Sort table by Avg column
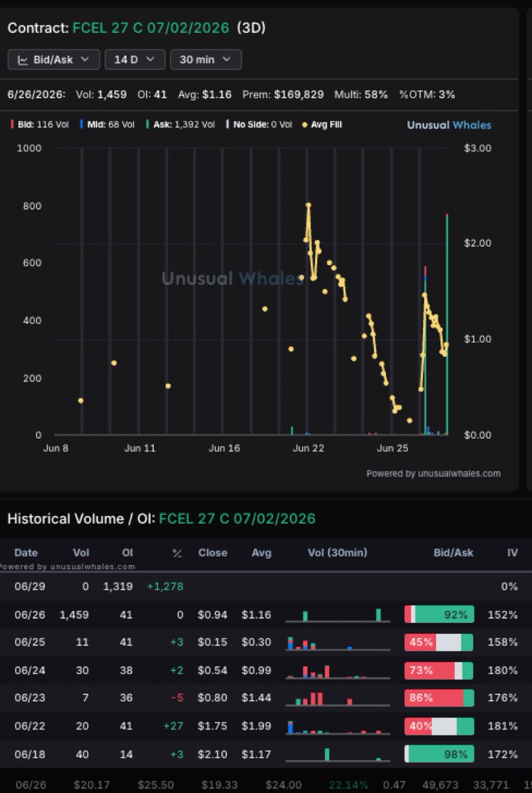532x793 pixels. (x=261, y=552)
